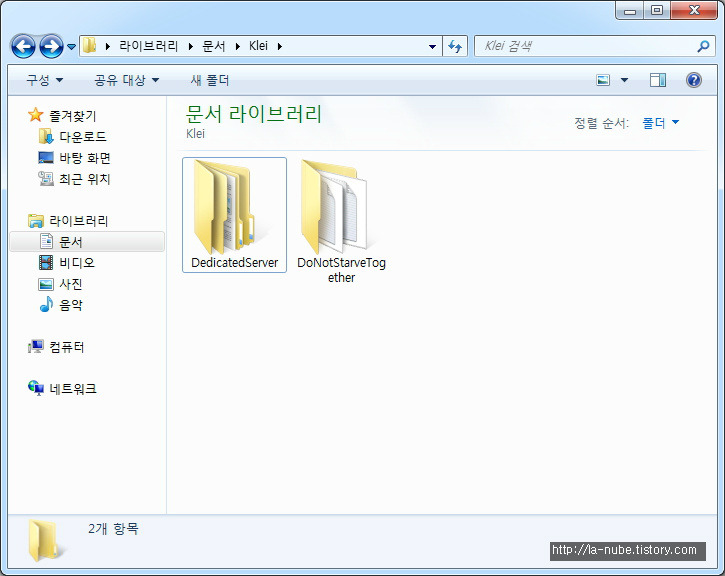Click the 비디오 film icon
The height and width of the screenshot is (576, 725).
46,263
